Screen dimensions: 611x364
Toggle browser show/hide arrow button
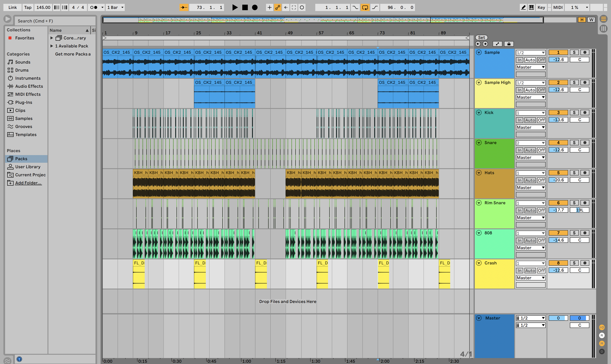pyautogui.click(x=7, y=19)
